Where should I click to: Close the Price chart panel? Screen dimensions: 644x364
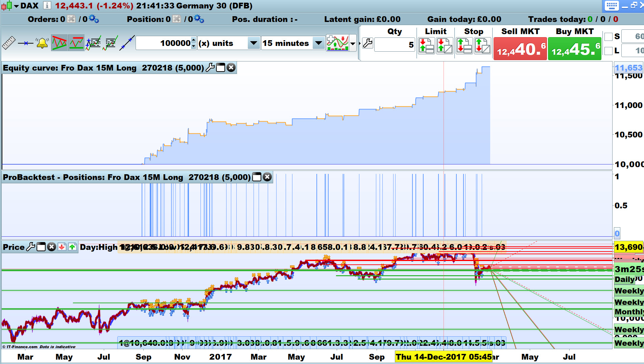[x=51, y=247]
